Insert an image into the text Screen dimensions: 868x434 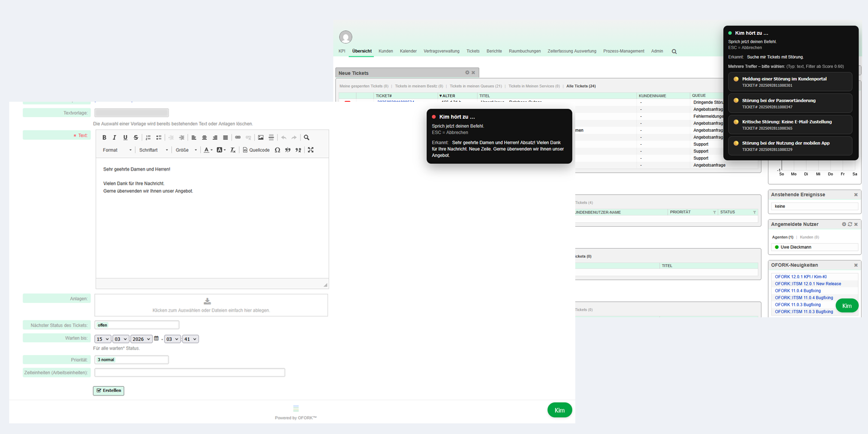click(261, 137)
